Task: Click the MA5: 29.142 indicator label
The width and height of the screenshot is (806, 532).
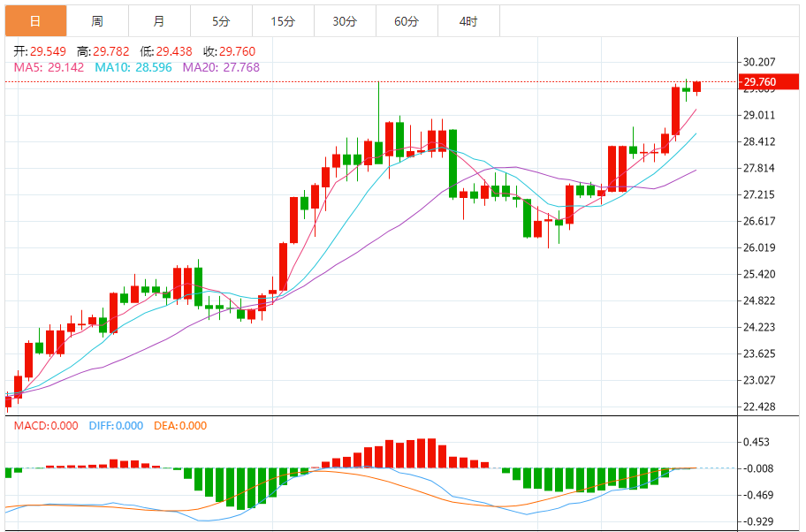Action: (x=49, y=67)
